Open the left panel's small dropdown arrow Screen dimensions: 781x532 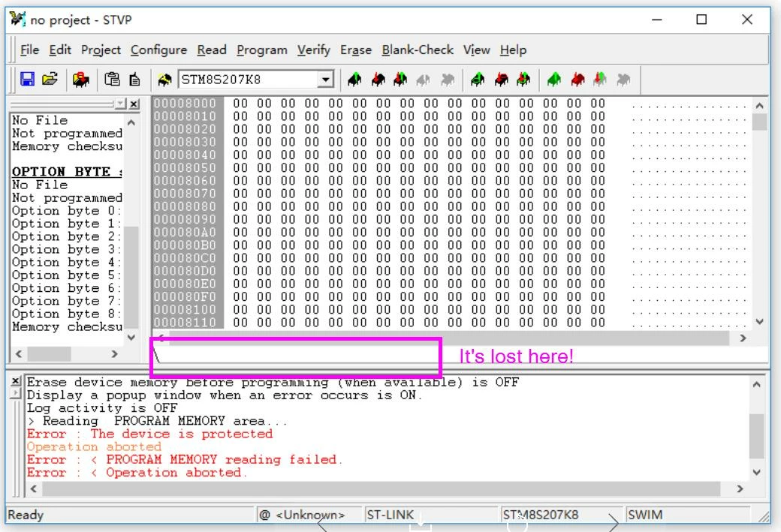click(x=120, y=104)
